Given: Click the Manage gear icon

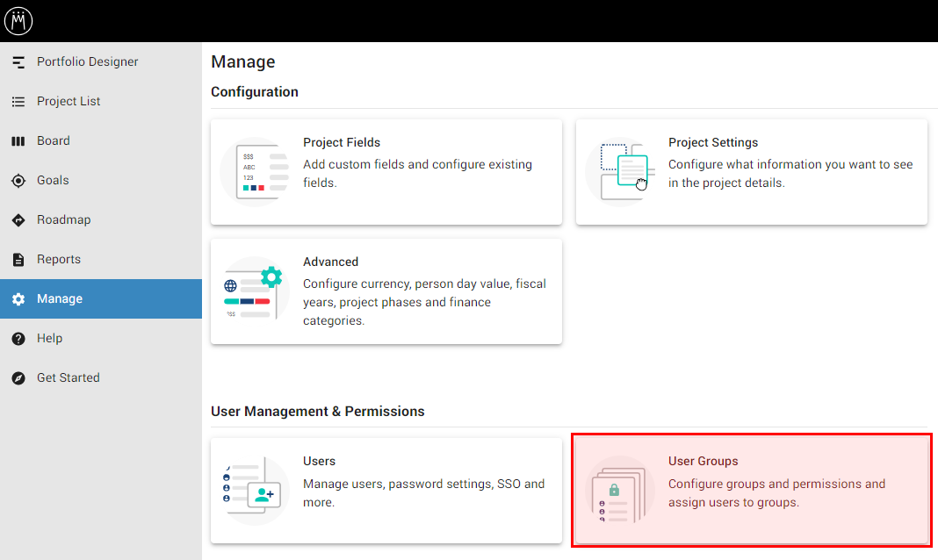Looking at the screenshot, I should (18, 298).
